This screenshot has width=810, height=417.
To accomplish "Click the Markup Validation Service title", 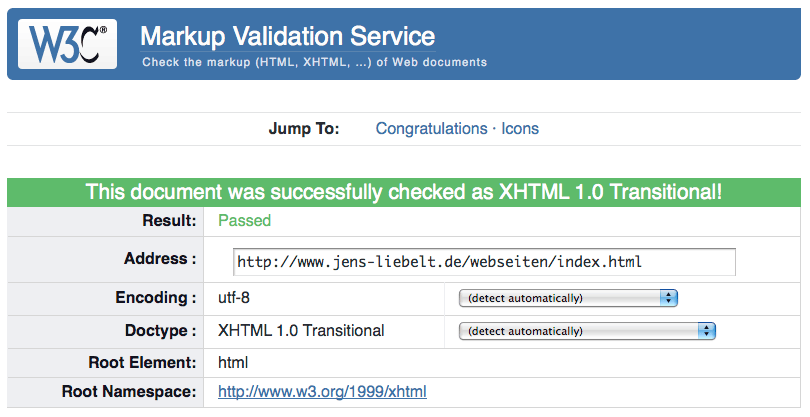I will click(287, 37).
